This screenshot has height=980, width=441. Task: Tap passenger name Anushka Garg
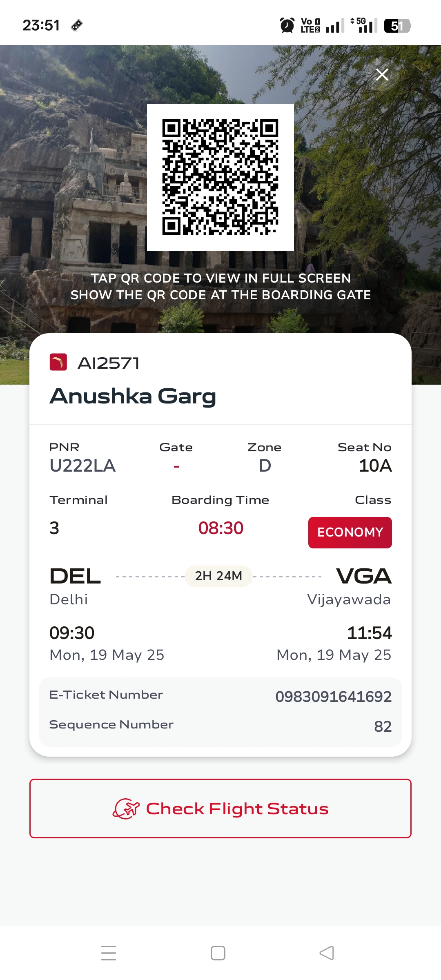point(133,396)
